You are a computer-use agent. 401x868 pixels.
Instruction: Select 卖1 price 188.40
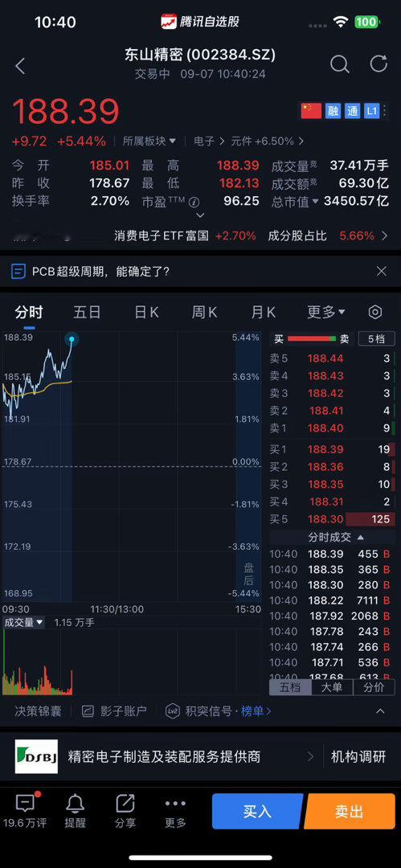(x=325, y=428)
